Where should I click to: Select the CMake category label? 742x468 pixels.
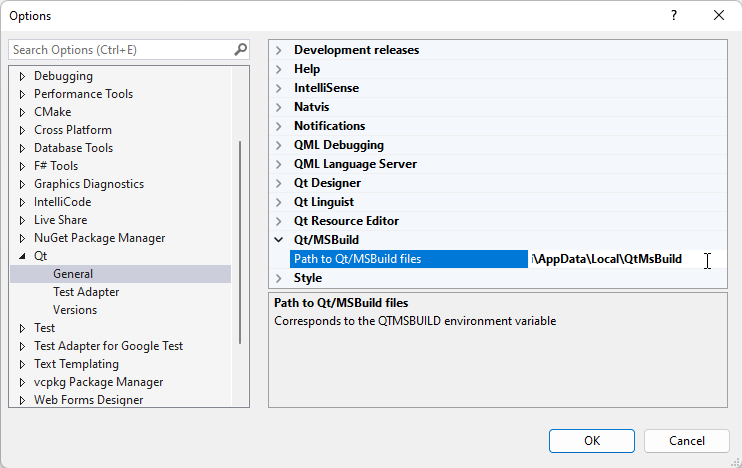53,112
